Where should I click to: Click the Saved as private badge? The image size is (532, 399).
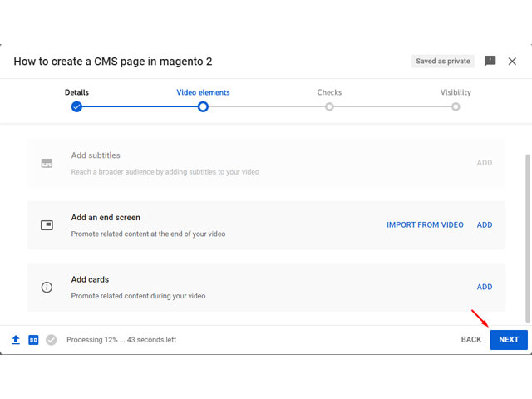[443, 61]
